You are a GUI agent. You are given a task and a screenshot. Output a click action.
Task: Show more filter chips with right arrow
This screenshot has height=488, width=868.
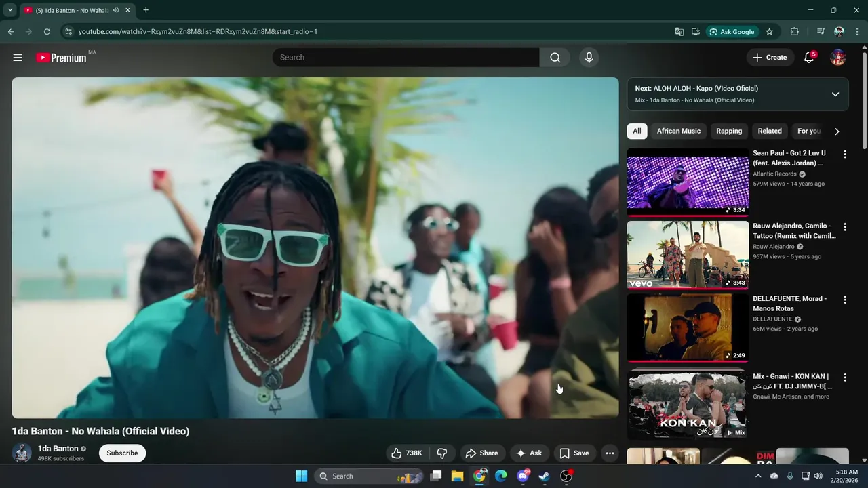tap(837, 131)
